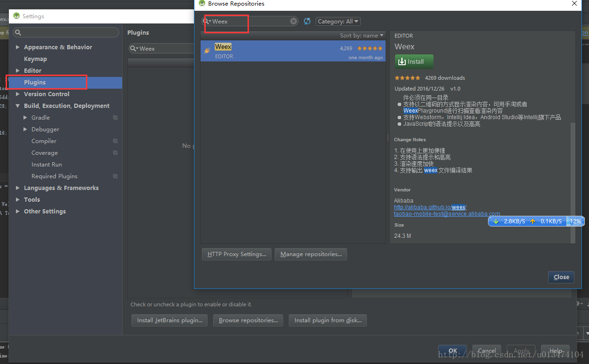Click the Coverage project-level settings icon
Image resolution: width=589 pixels, height=364 pixels.
(115, 153)
